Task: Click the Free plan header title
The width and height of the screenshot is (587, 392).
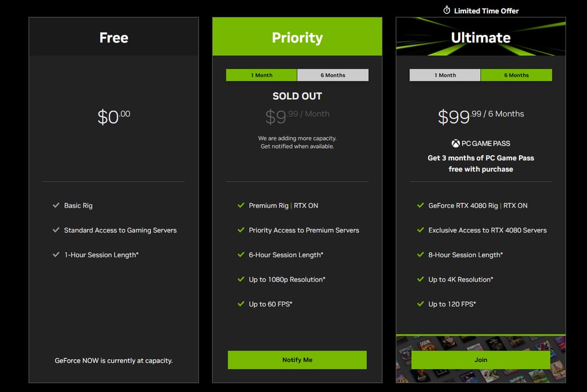Action: [x=114, y=37]
